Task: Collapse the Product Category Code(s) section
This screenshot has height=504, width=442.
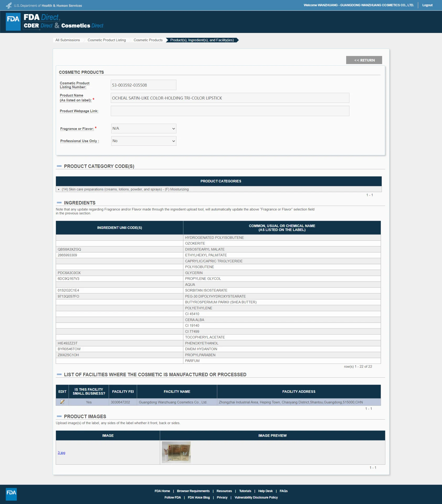Action: pyautogui.click(x=59, y=166)
